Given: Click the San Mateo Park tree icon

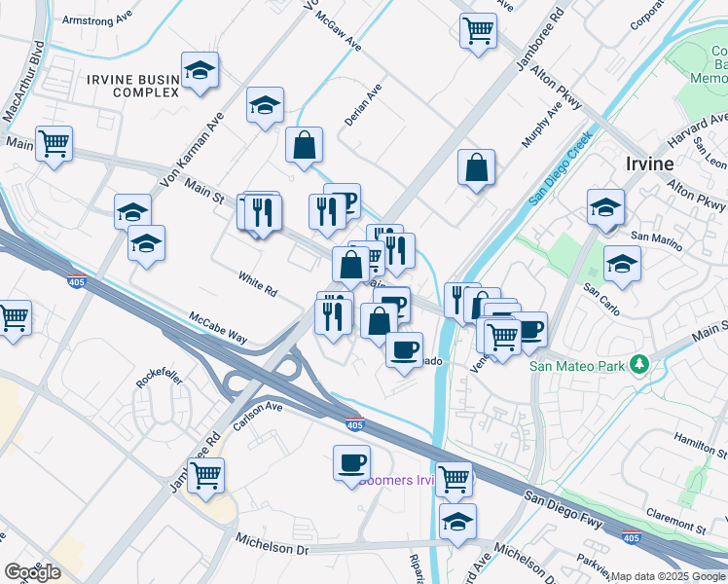Looking at the screenshot, I should point(639,363).
